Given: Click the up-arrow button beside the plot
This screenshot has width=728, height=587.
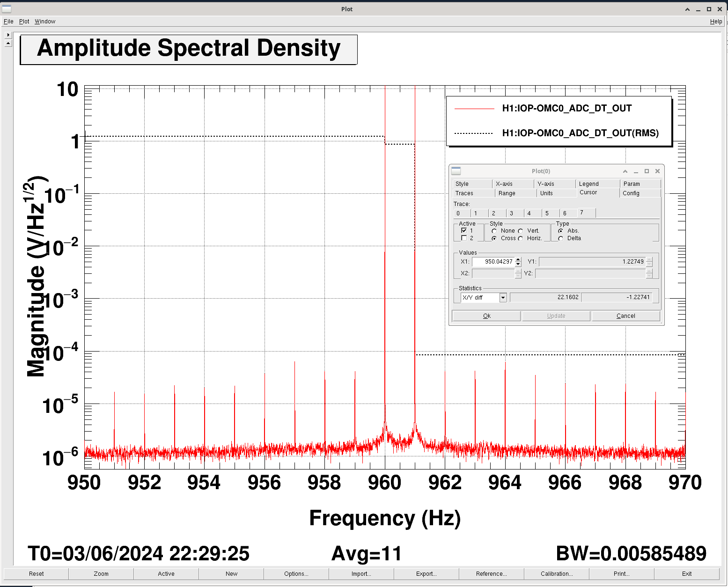Looking at the screenshot, I should pos(8,43).
